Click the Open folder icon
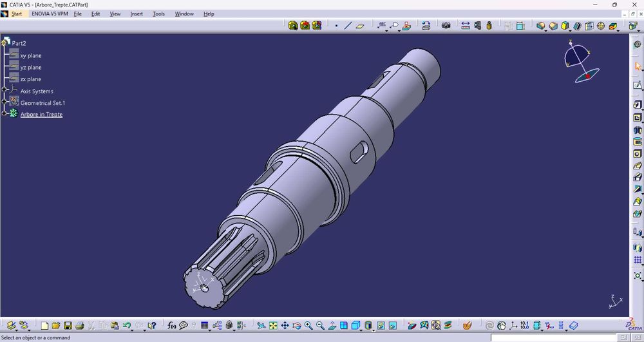This screenshot has width=644, height=342. [x=56, y=326]
